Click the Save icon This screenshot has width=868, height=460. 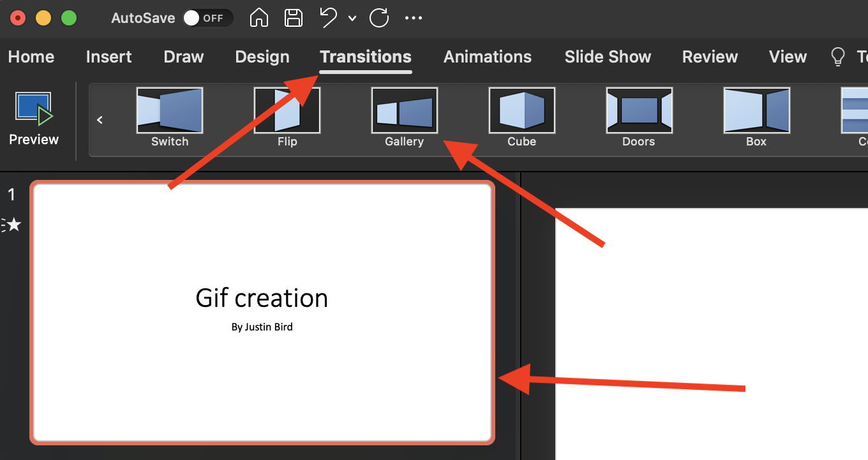point(294,18)
